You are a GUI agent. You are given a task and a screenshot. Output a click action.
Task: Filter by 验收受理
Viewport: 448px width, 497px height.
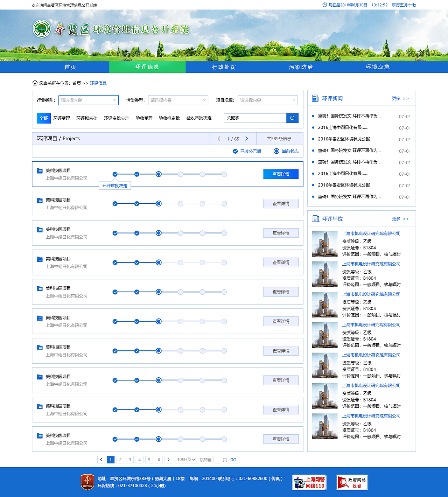click(144, 118)
